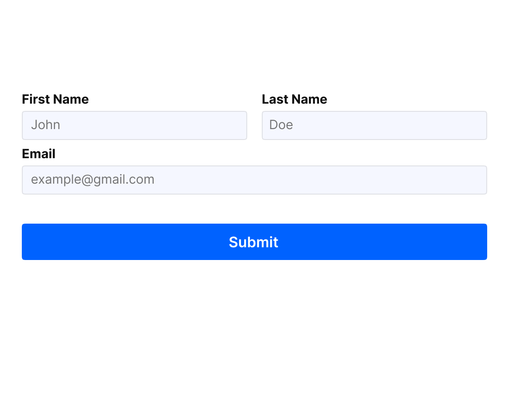509x420 pixels.
Task: Click the "Last Name" label
Action: coord(294,99)
